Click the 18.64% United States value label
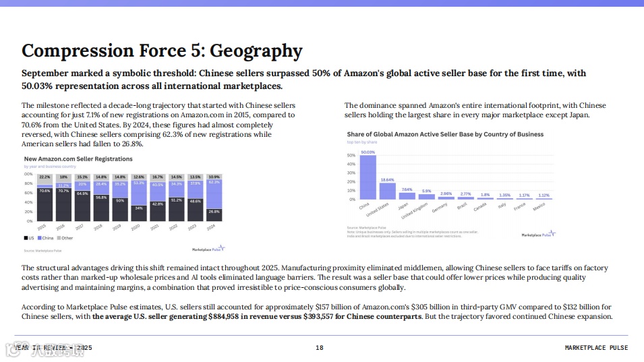Screen dimensions: 644x362 [387, 180]
